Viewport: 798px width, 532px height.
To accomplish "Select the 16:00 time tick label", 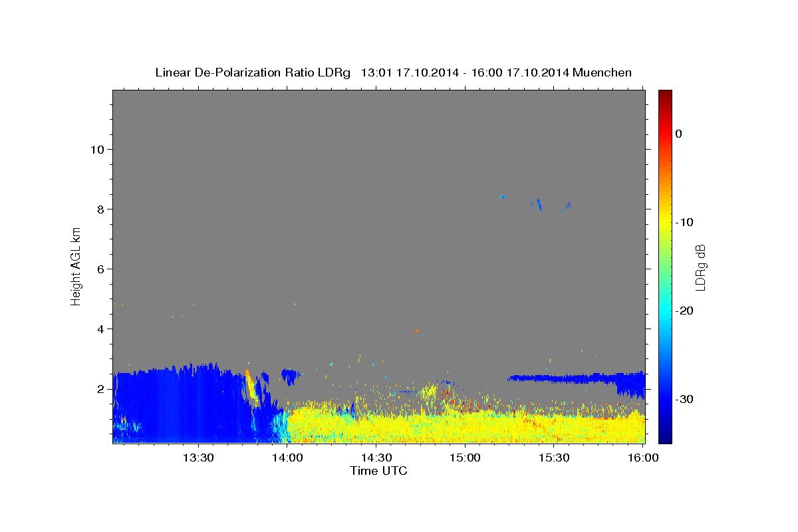I will tap(642, 458).
